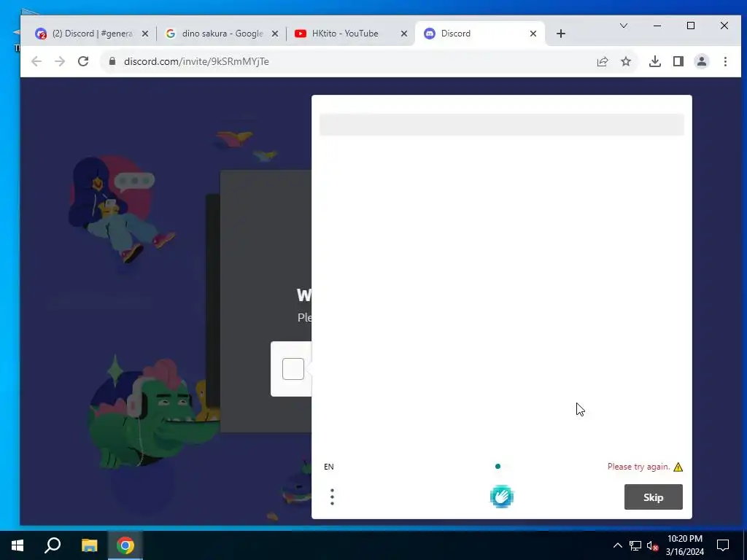Close the Discord #general tab
The width and height of the screenshot is (747, 560).
point(145,34)
